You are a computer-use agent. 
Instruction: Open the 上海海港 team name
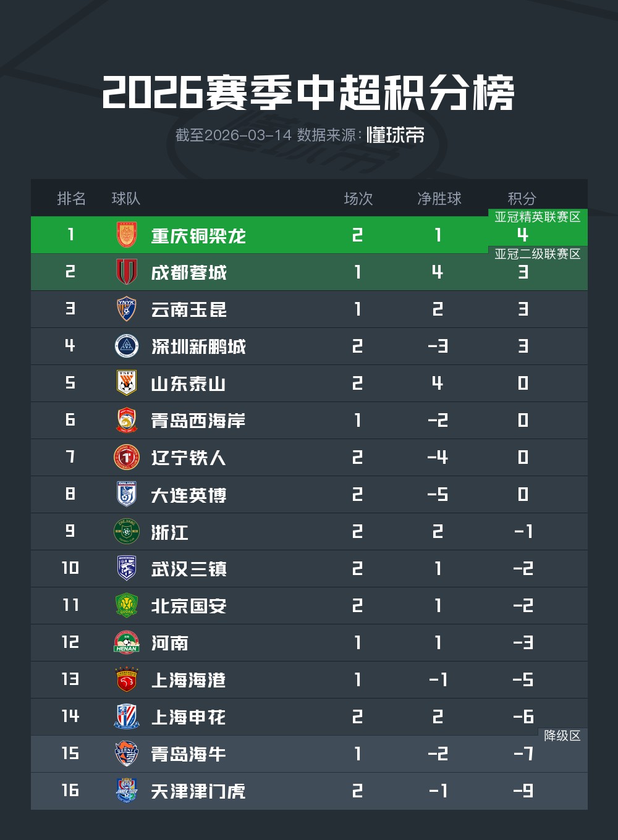(188, 680)
